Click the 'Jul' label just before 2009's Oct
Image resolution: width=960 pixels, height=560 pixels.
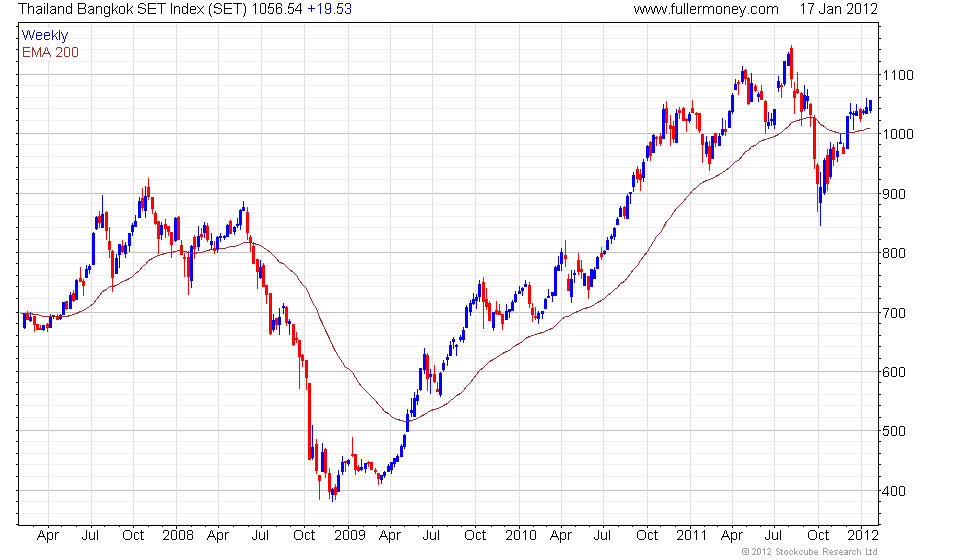260,536
